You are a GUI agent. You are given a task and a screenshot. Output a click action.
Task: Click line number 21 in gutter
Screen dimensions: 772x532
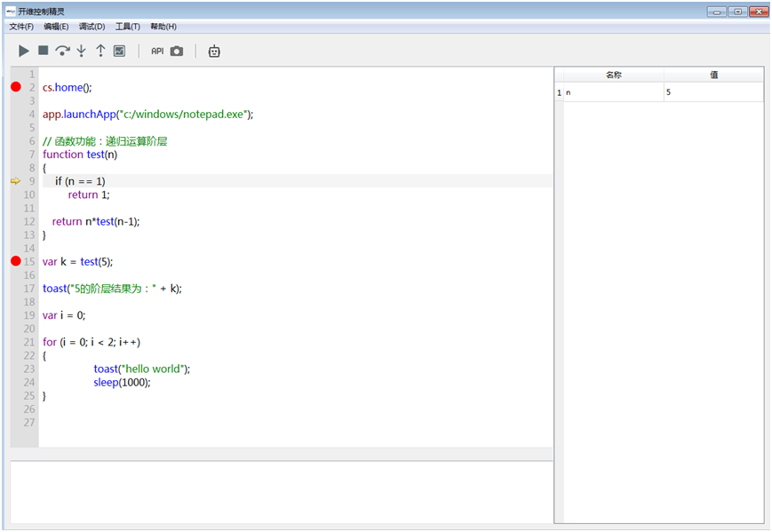coord(29,342)
